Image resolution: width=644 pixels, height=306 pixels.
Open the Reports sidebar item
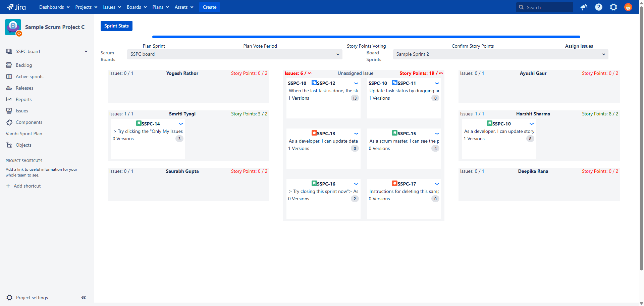pos(23,99)
